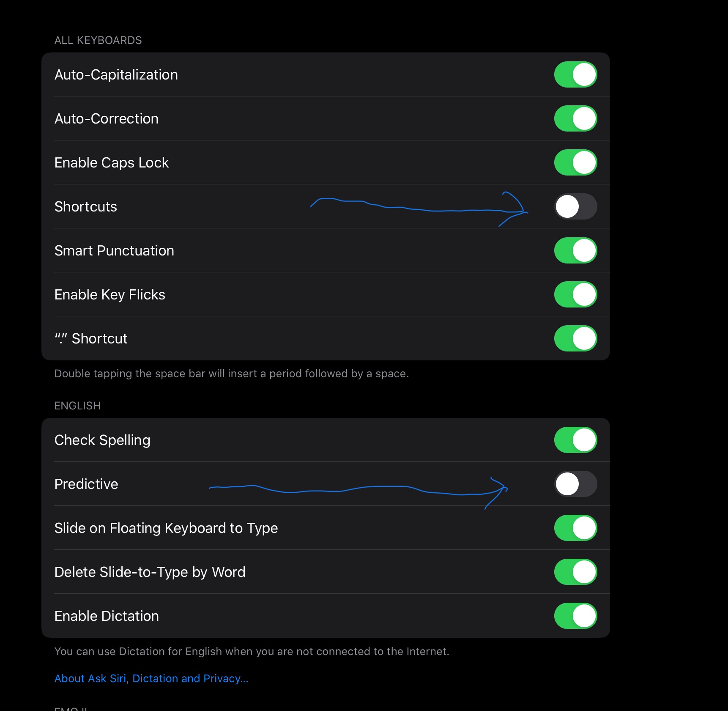
Task: Tap the ENGLISH section header
Action: [77, 406]
